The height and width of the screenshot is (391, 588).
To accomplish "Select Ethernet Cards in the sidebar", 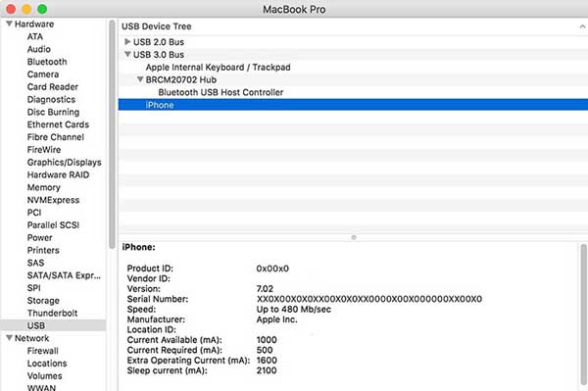I will (58, 124).
